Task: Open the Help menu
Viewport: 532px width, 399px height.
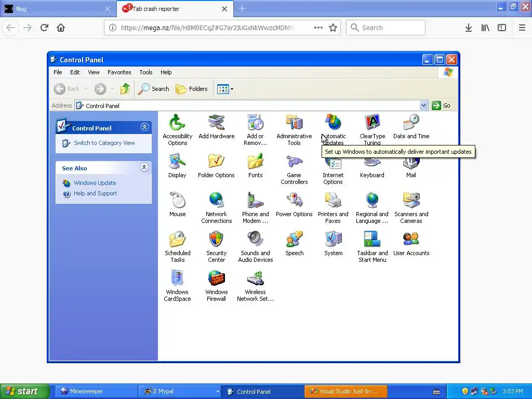Action: click(166, 72)
